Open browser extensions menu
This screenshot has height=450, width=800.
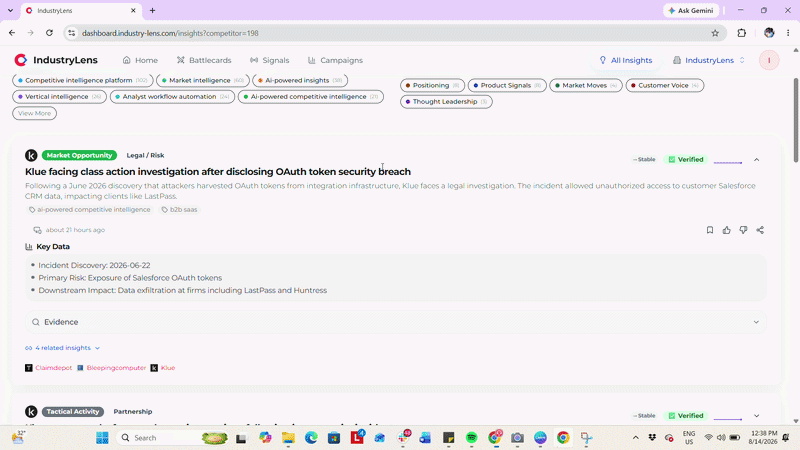pos(741,33)
